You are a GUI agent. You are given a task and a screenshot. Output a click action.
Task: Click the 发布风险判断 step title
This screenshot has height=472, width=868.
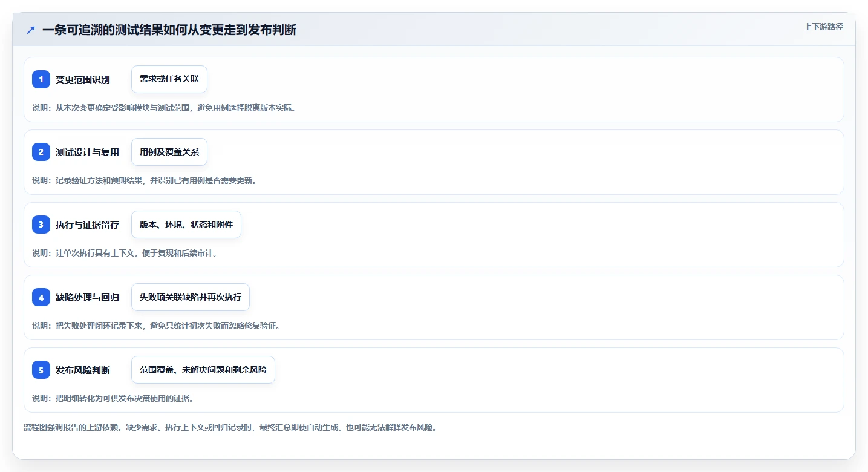pyautogui.click(x=83, y=370)
